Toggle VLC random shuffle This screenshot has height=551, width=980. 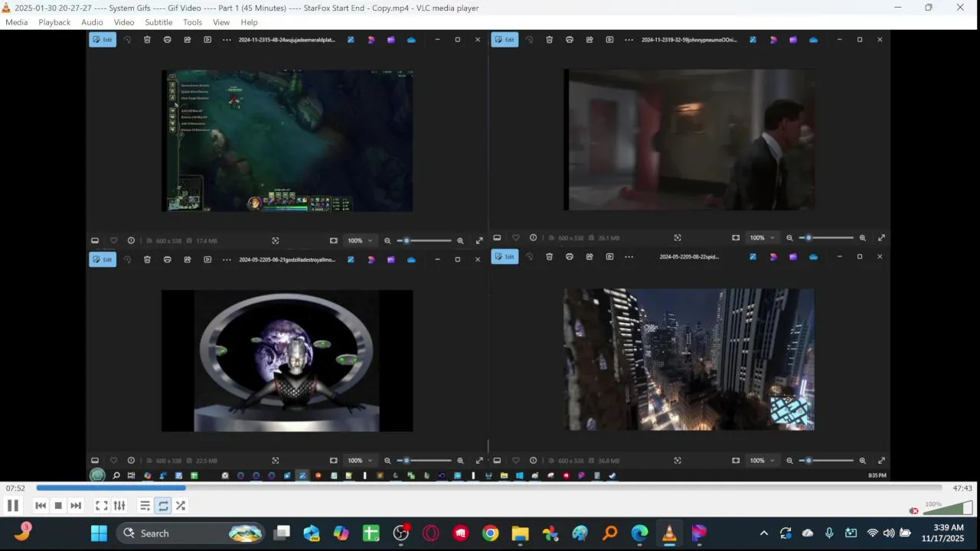181,505
